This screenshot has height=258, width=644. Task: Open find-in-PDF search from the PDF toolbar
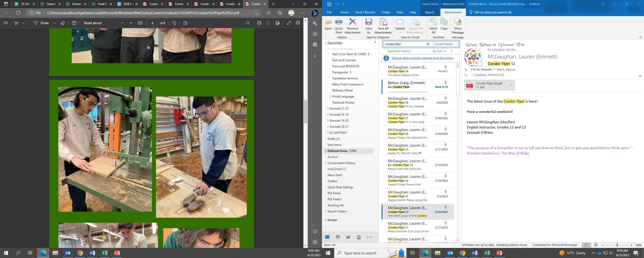(248, 23)
